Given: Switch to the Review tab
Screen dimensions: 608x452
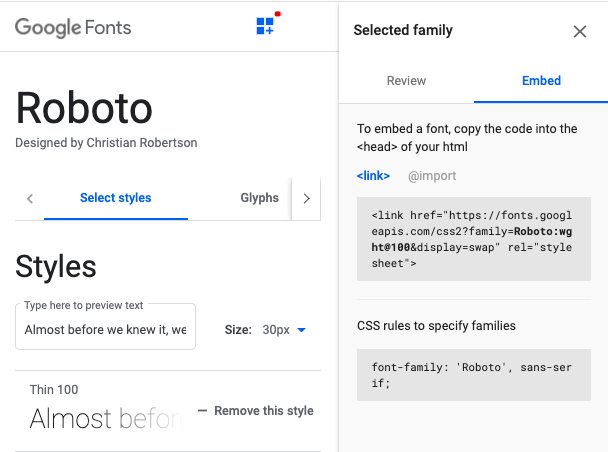Looking at the screenshot, I should 406,81.
